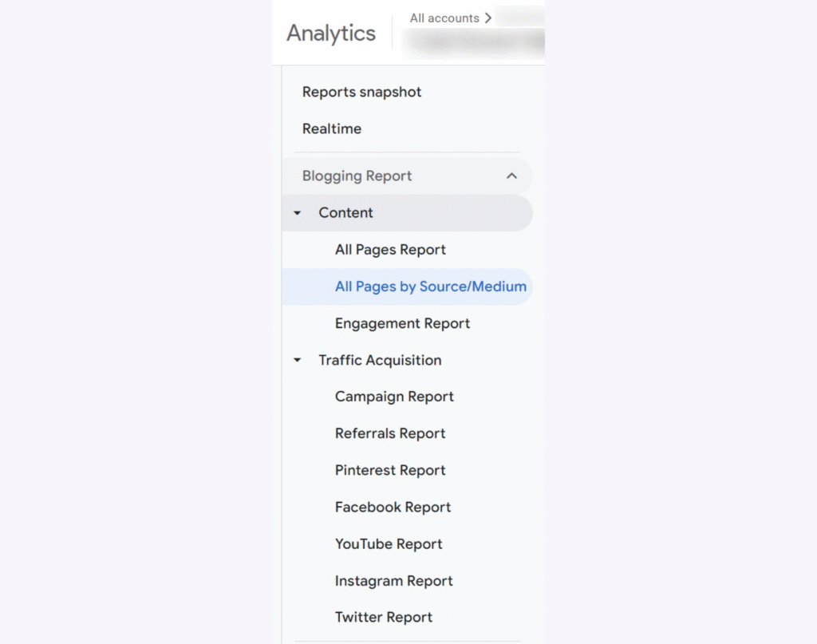Viewport: 817px width, 644px height.
Task: Select the Blogging Report collection heading
Action: (357, 176)
